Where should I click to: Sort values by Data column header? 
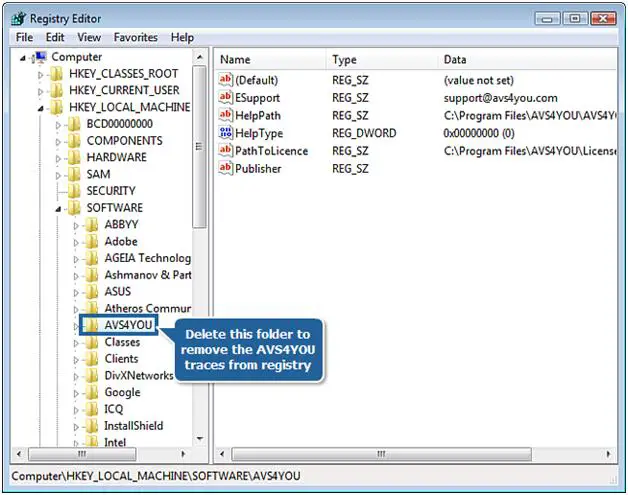pos(527,60)
